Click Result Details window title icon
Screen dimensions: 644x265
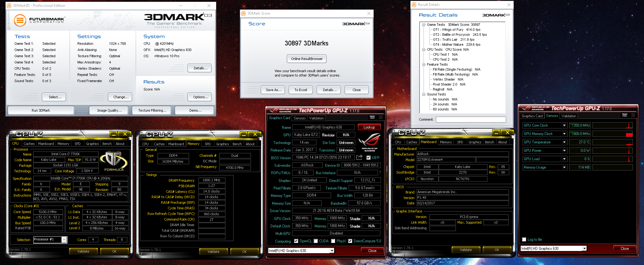pyautogui.click(x=414, y=5)
